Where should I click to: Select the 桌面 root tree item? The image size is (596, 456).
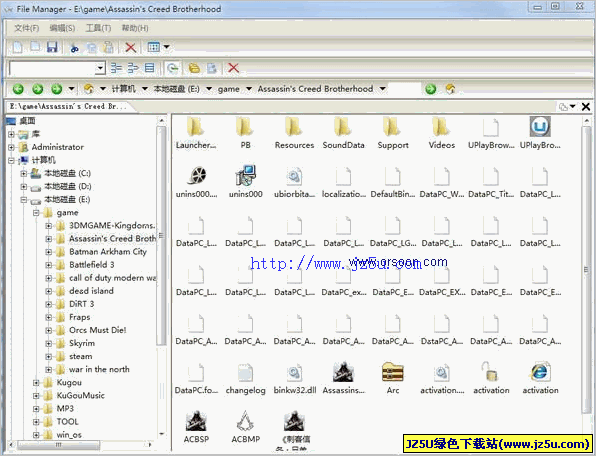(27, 121)
